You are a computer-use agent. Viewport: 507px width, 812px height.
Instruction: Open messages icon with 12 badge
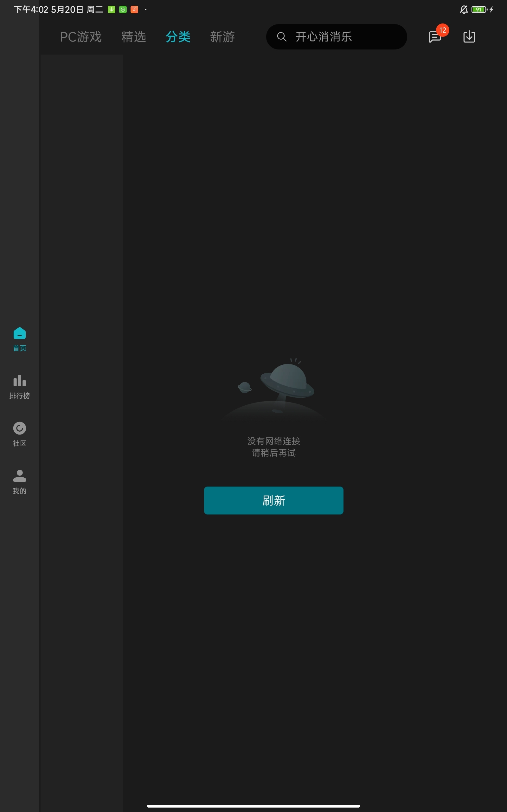[x=435, y=36]
